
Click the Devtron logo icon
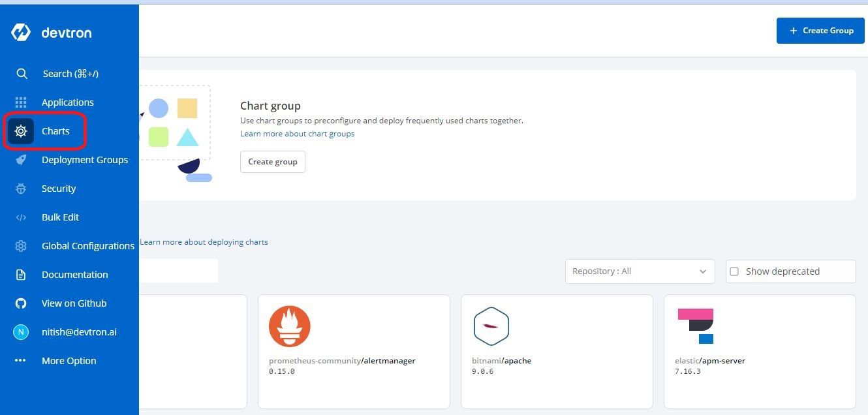pyautogui.click(x=21, y=33)
